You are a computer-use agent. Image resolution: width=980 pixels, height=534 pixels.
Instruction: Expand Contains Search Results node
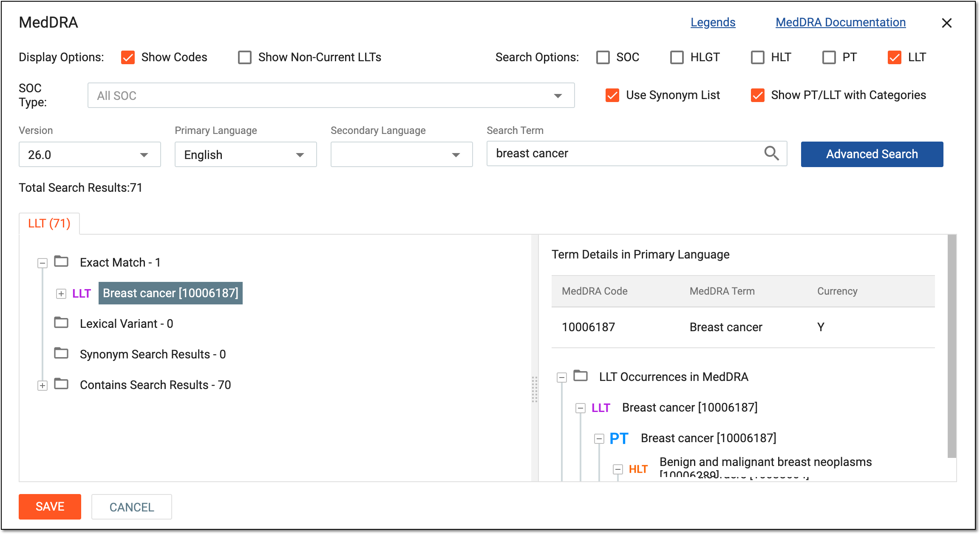[42, 386]
